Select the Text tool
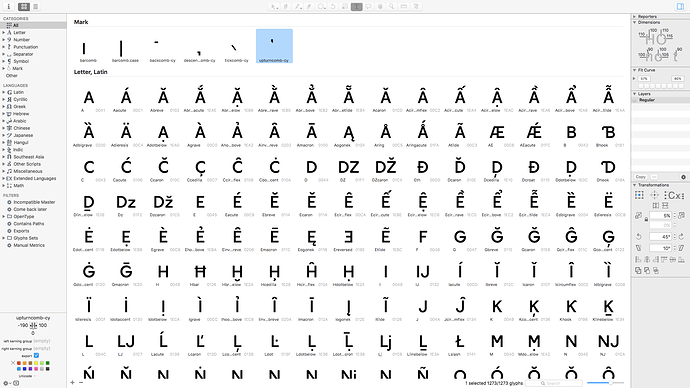This screenshot has width=690, height=388. (357, 7)
